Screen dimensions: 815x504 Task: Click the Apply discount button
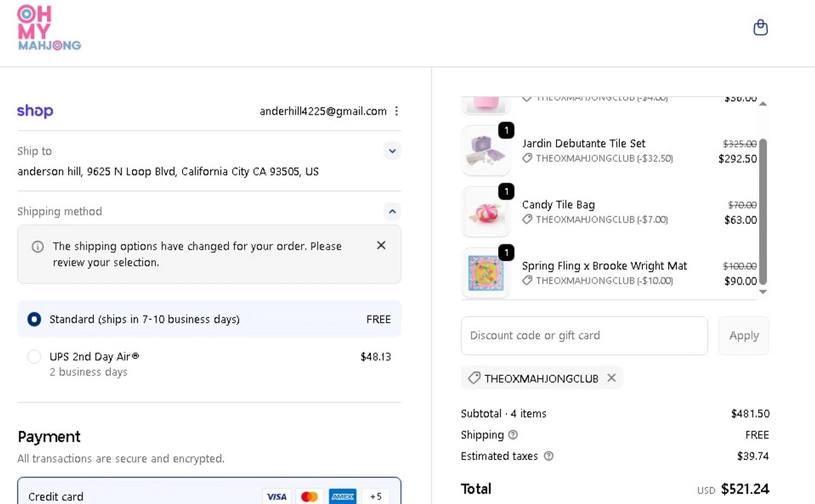click(743, 336)
